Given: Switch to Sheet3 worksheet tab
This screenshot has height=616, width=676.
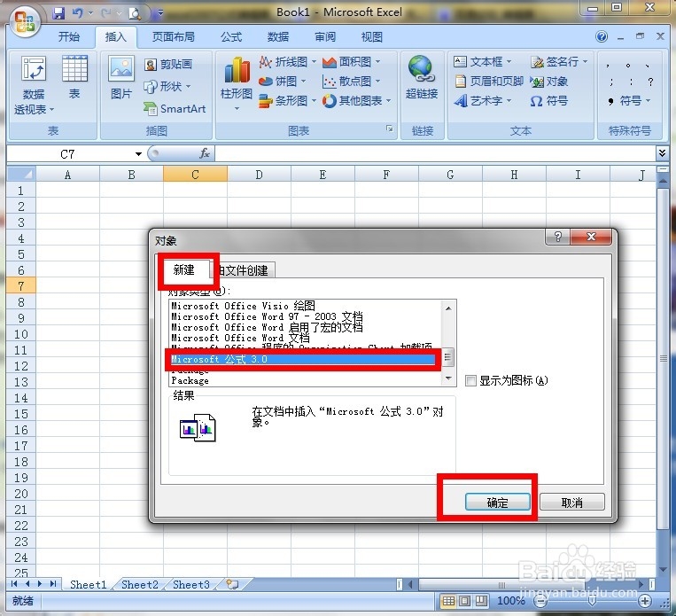Looking at the screenshot, I should pos(191,584).
